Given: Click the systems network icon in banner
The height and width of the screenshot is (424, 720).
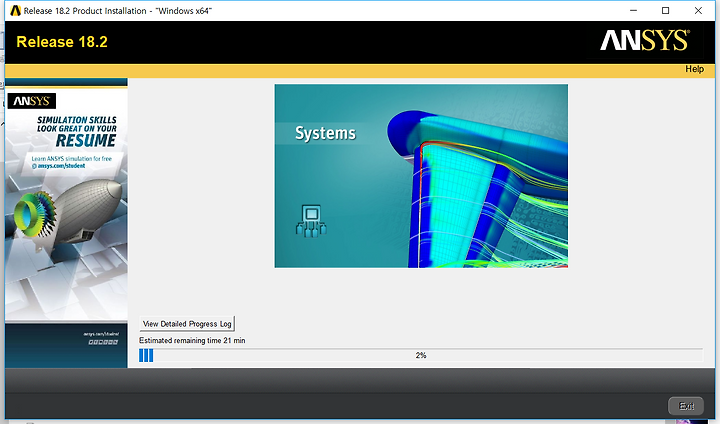Looking at the screenshot, I should coord(311,221).
